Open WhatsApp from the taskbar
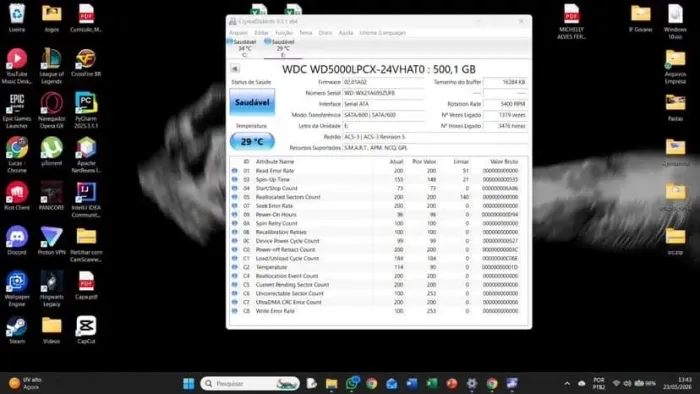This screenshot has width=700, height=394. click(352, 383)
